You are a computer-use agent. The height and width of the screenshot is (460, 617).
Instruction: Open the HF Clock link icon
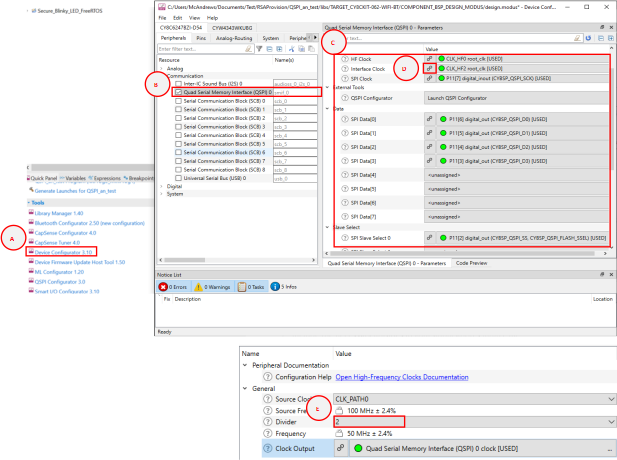click(x=429, y=59)
